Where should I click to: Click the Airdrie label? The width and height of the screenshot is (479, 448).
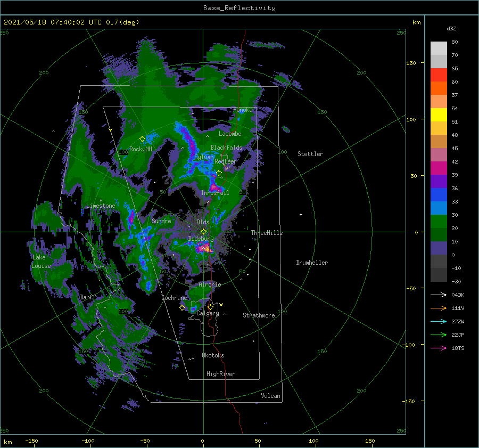pyautogui.click(x=210, y=284)
